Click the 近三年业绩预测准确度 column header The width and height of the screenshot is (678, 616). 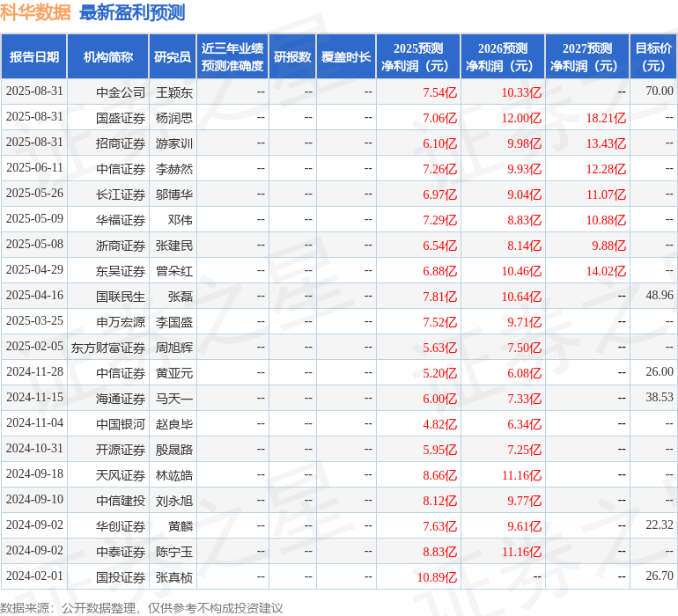click(x=232, y=57)
